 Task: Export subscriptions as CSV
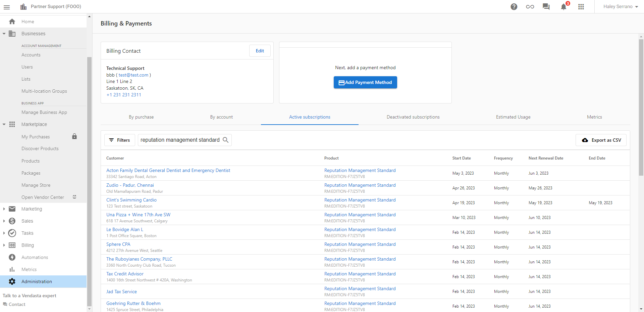pos(601,140)
